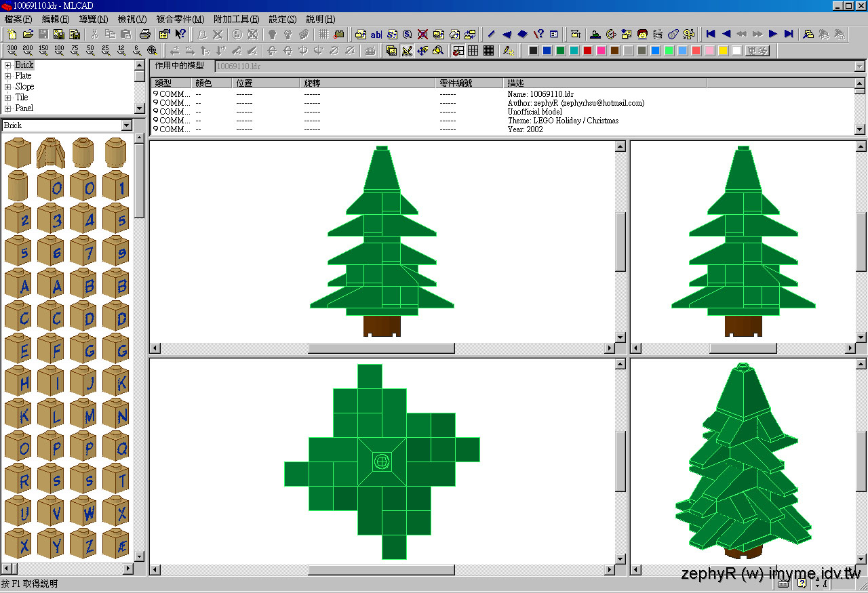Open the Brick parts group dropdown
Image resolution: width=868 pixels, height=593 pixels.
point(127,125)
